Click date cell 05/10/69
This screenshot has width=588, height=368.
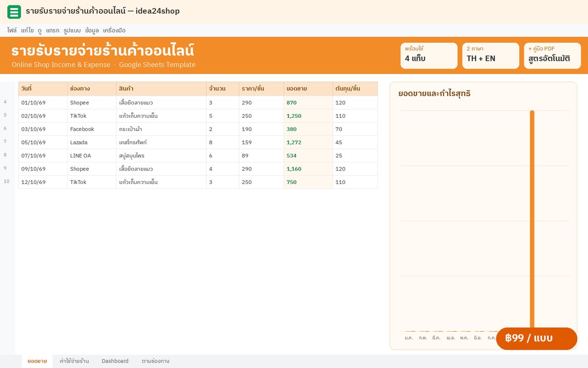coord(43,142)
